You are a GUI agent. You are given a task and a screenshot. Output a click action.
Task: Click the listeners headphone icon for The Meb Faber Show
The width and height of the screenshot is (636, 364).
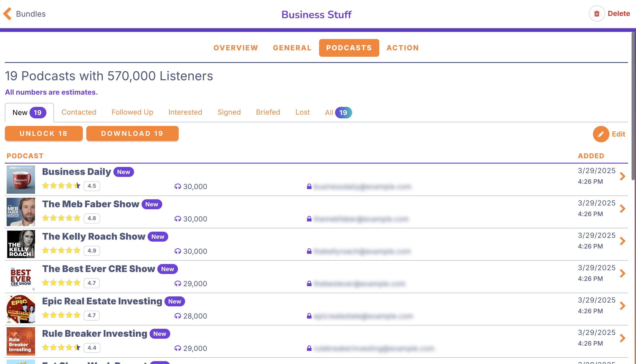(178, 219)
